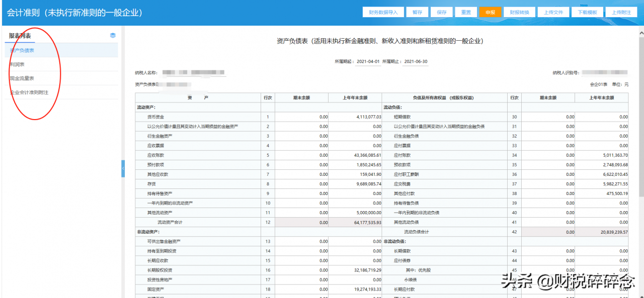Image resolution: width=644 pixels, height=298 pixels.
Task: Collapse the sidebar with the blue chevron
Action: (123, 169)
